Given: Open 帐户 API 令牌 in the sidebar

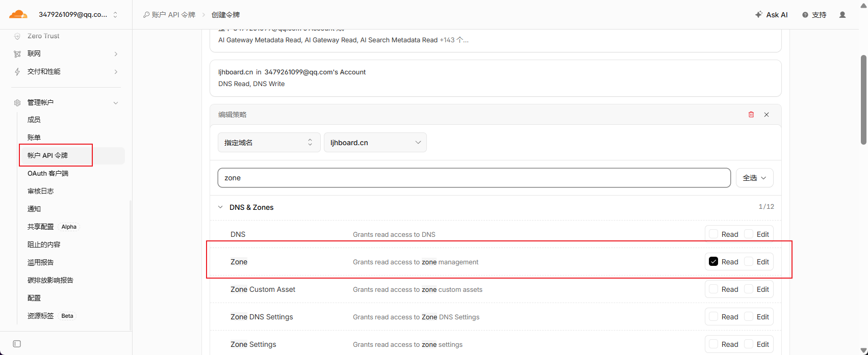Looking at the screenshot, I should tap(48, 155).
